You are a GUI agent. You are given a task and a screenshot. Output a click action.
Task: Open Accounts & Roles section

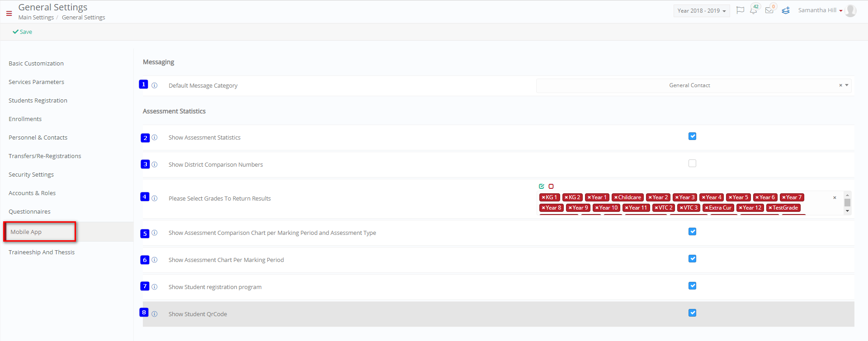pos(32,193)
